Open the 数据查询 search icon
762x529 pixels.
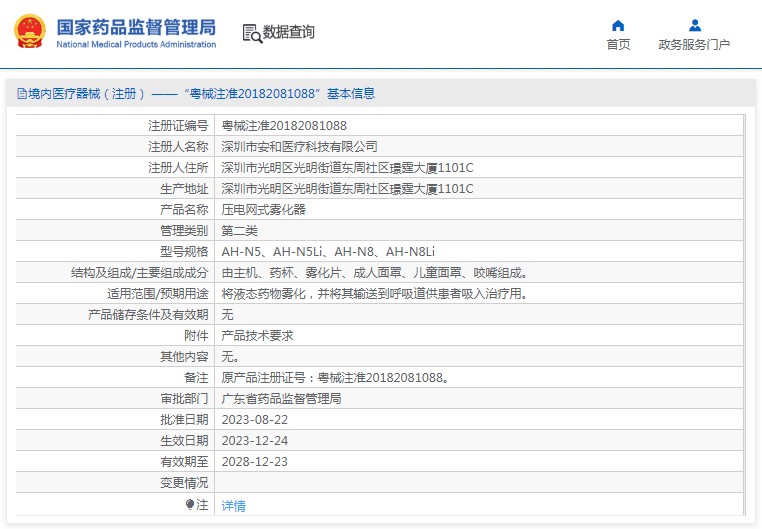tap(252, 33)
